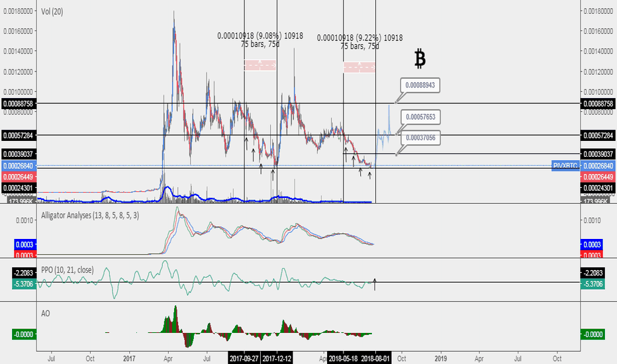This screenshot has height=364, width=617.
Task: Click the pink date-range box below the 9.08% label
Action: pyautogui.click(x=260, y=65)
